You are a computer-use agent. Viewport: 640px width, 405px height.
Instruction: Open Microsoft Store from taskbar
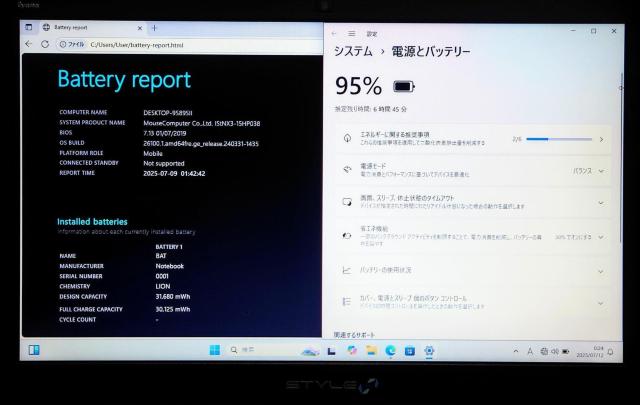coord(410,351)
